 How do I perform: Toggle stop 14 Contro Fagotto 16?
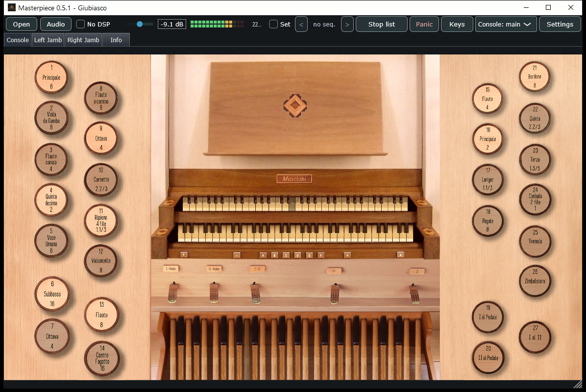point(102,358)
